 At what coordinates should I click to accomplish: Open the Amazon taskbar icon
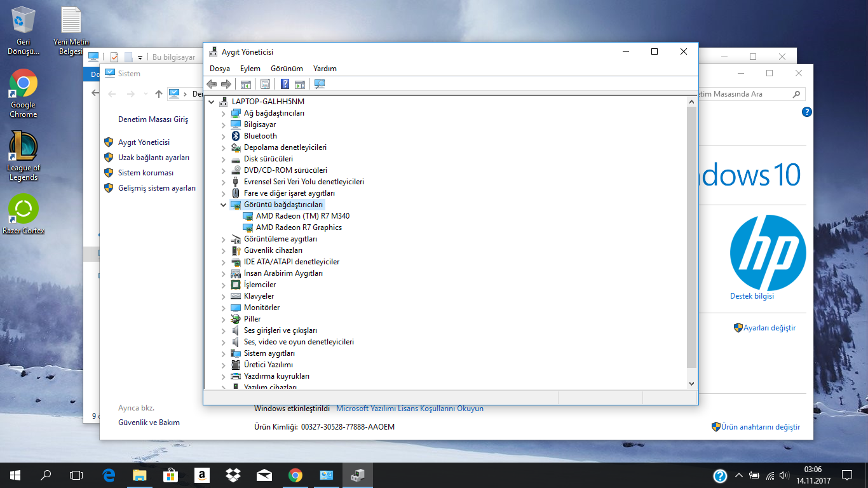coord(202,475)
